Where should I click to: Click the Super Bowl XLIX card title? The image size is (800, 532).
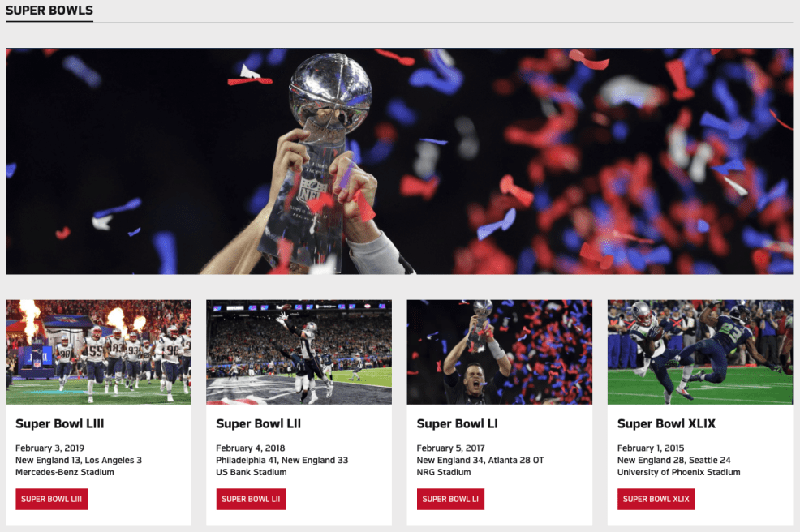pyautogui.click(x=666, y=423)
